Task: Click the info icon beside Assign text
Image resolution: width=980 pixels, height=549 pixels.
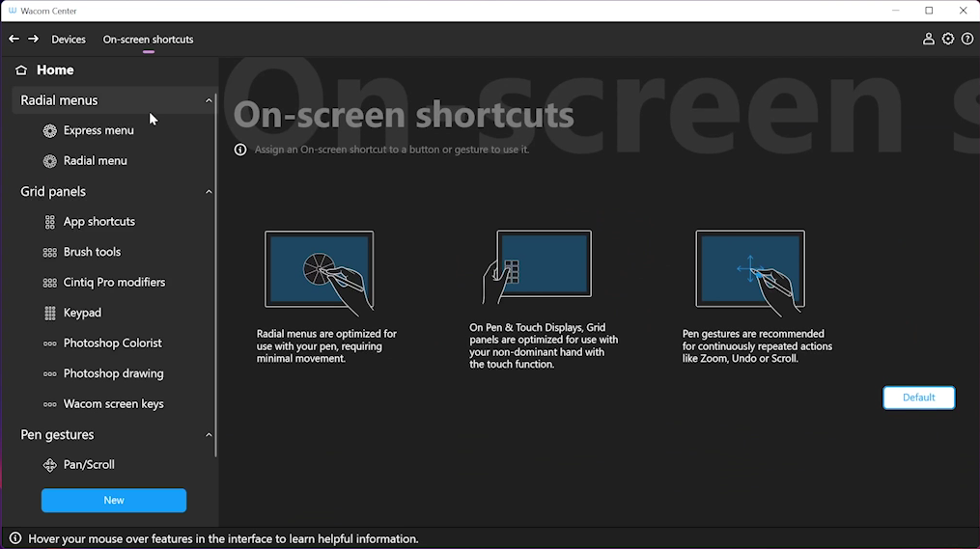Action: coord(240,150)
